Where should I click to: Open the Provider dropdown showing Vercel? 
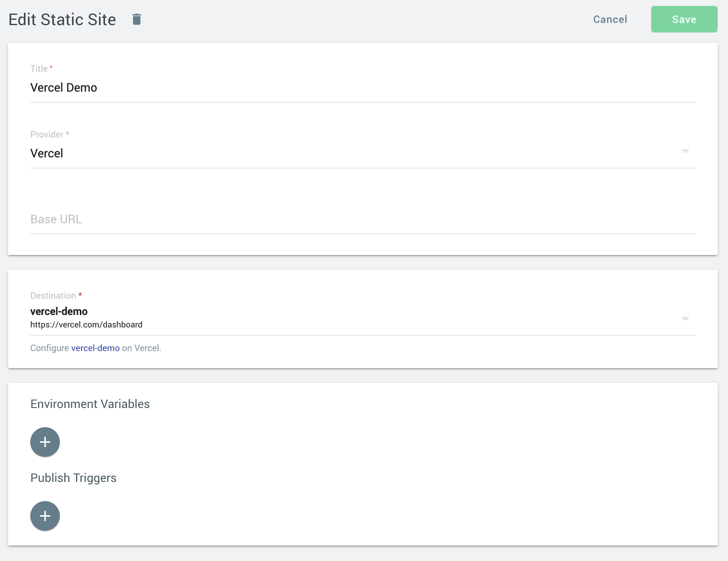(x=363, y=153)
